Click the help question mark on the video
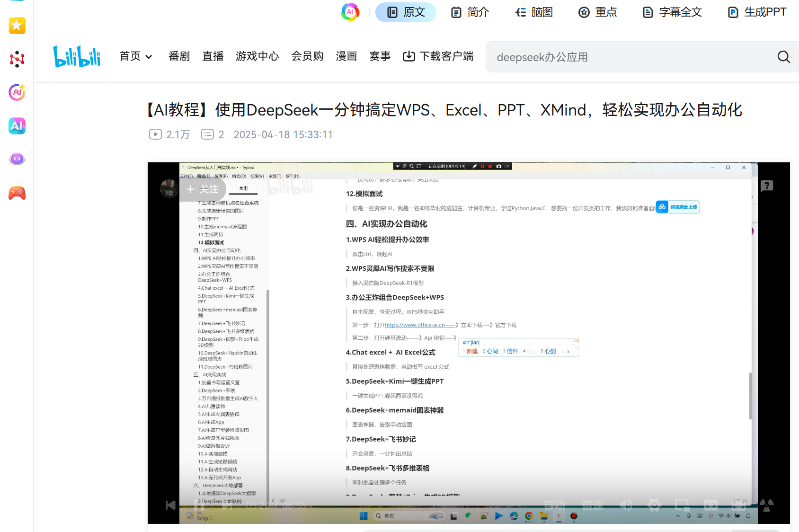This screenshot has width=799, height=532. tap(767, 186)
